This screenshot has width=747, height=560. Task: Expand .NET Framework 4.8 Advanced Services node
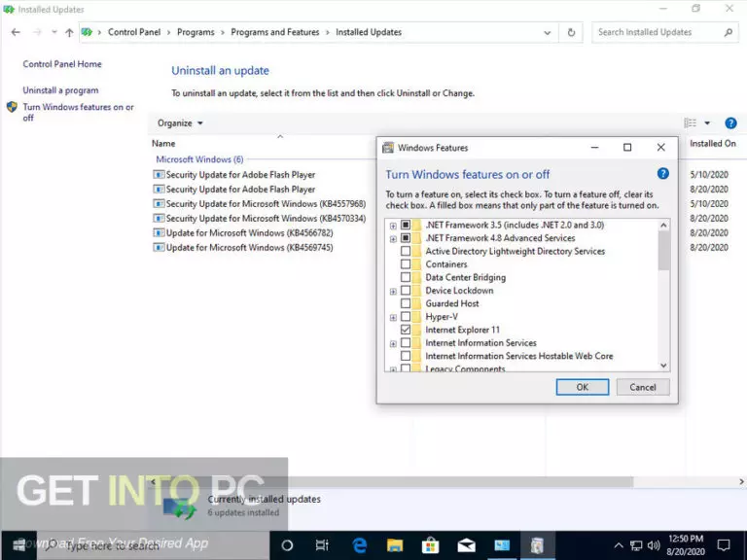(x=393, y=238)
